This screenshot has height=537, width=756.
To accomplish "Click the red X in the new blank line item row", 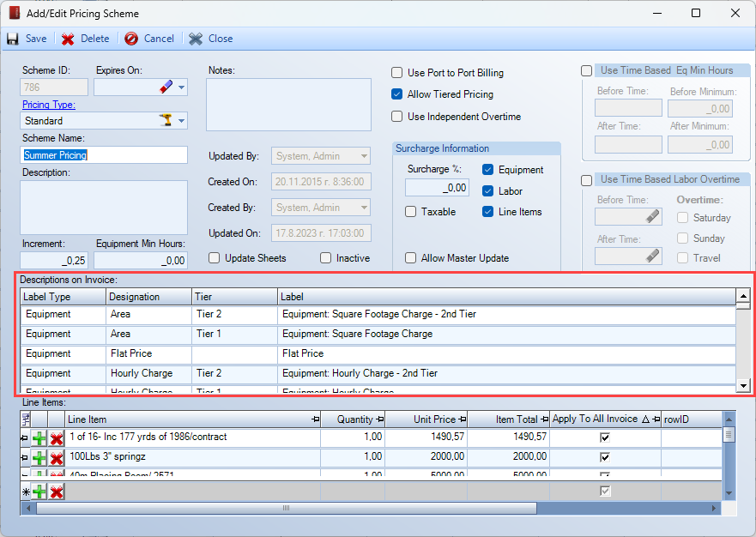I will [x=57, y=492].
